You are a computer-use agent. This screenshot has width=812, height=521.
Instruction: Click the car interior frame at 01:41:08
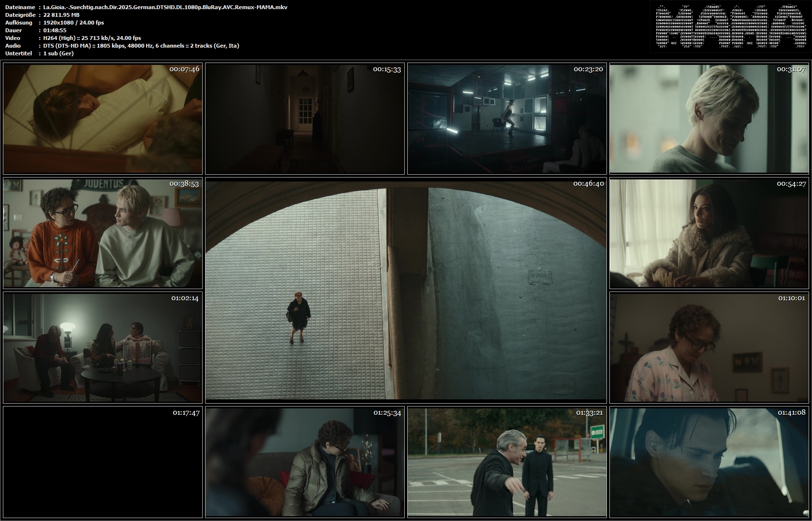point(709,462)
